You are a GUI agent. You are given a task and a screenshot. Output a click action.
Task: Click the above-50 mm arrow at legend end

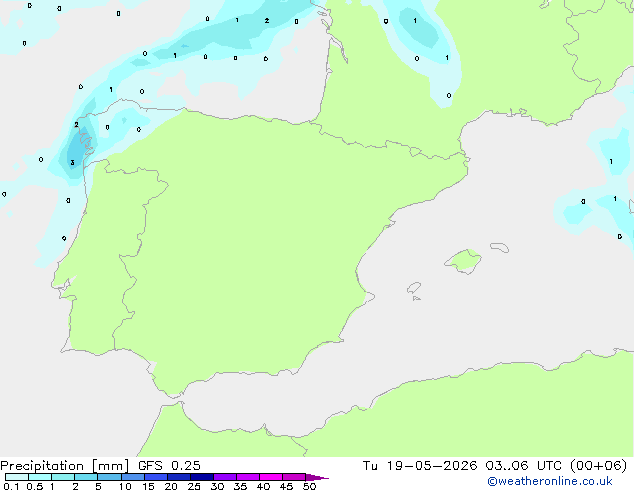pos(317,477)
